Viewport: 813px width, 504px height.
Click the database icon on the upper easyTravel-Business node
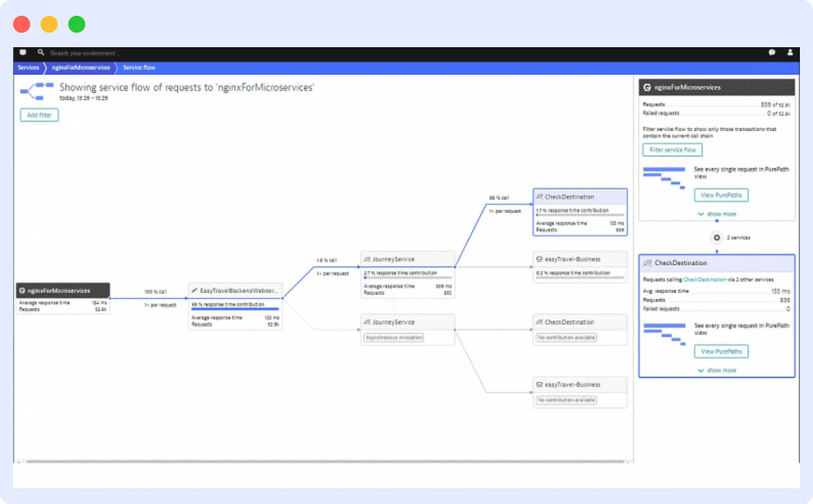(540, 260)
